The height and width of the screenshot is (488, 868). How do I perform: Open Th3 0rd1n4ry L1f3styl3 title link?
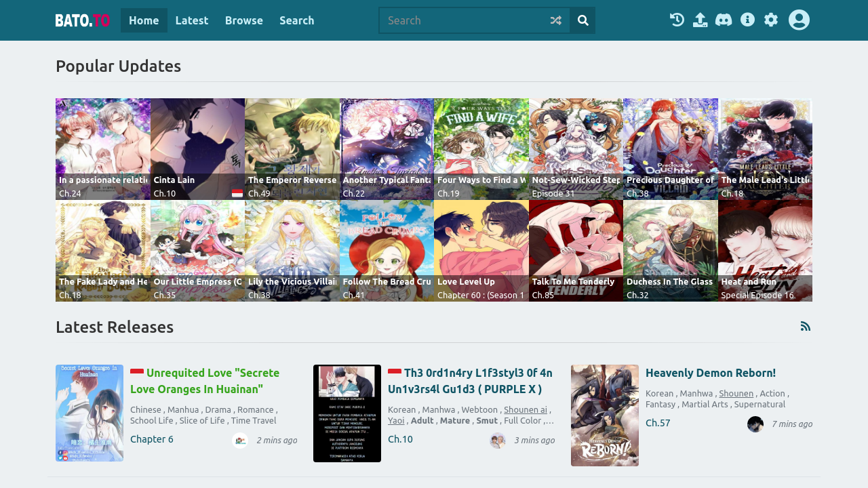(470, 381)
